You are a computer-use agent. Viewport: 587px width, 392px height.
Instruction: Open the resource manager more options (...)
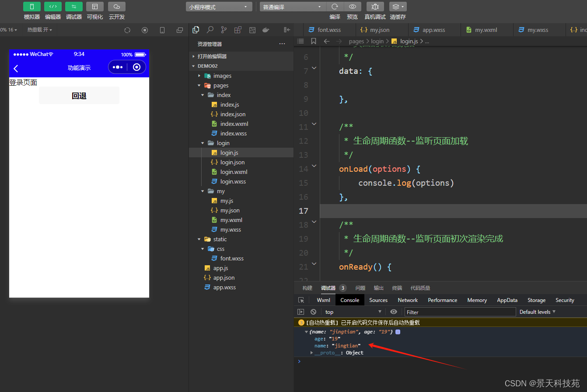[x=282, y=44]
